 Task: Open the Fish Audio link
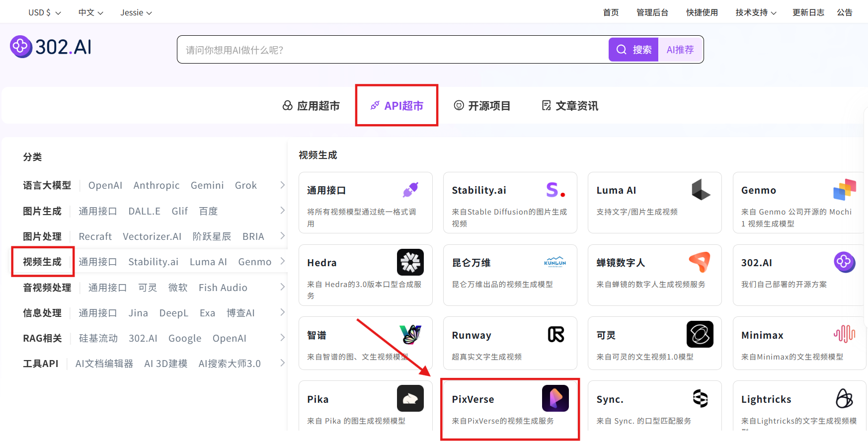[x=223, y=288]
